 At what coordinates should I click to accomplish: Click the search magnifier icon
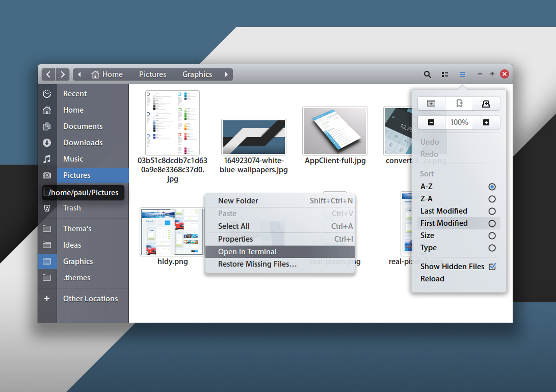coord(427,74)
